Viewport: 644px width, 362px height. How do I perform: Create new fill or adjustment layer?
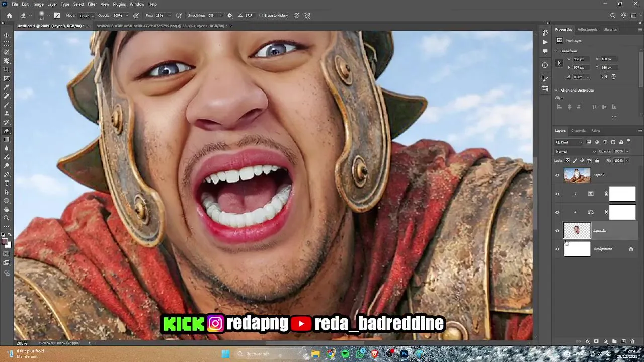coord(605,342)
